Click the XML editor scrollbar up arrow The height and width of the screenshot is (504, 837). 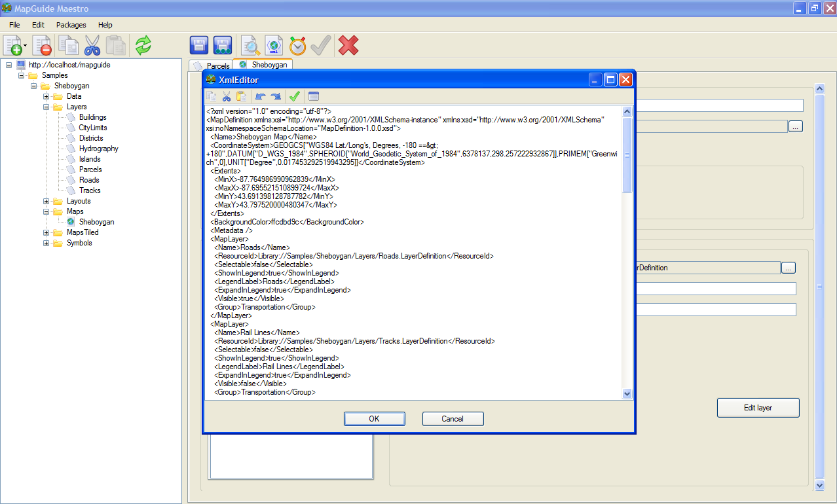tap(627, 111)
